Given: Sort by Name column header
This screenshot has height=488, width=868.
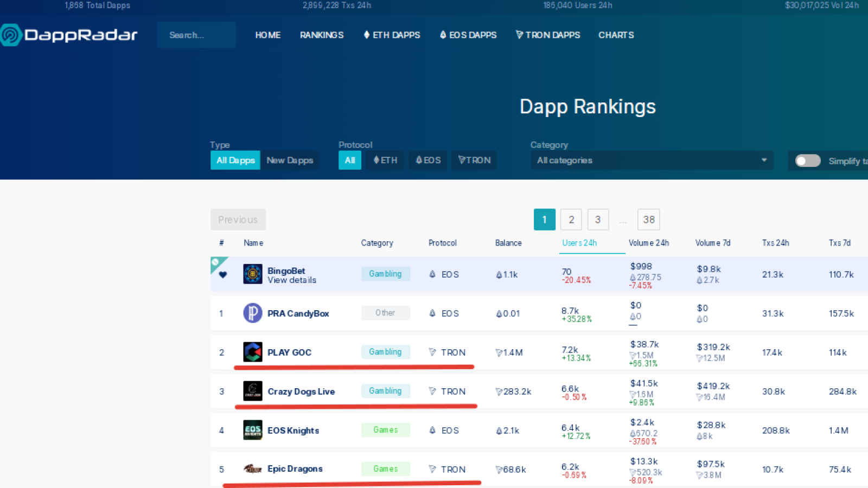Looking at the screenshot, I should 253,243.
